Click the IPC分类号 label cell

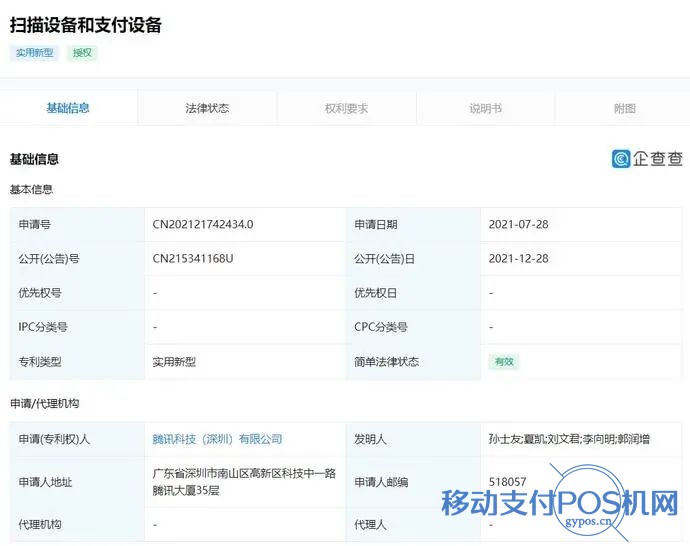coord(77,327)
